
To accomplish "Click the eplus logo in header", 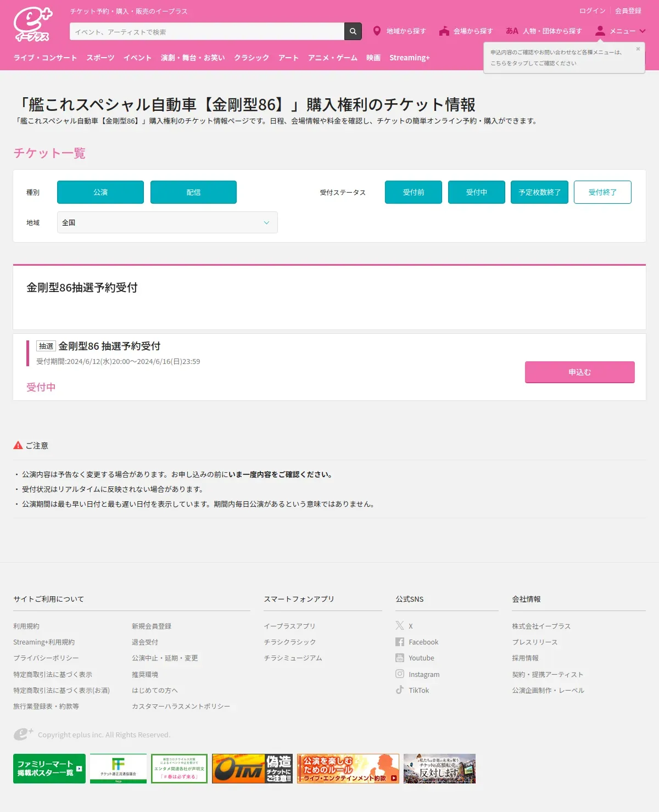I will click(x=33, y=24).
